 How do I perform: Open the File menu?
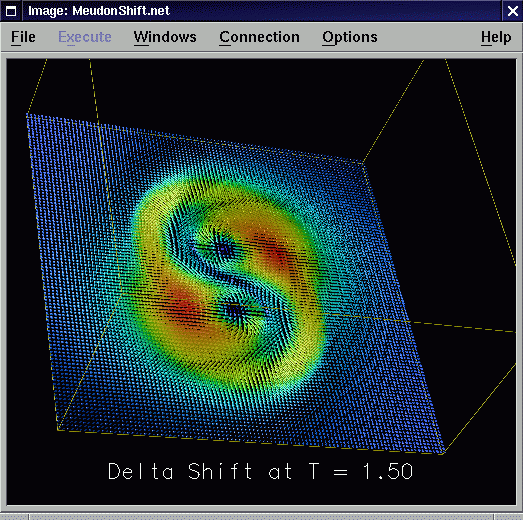[x=23, y=37]
